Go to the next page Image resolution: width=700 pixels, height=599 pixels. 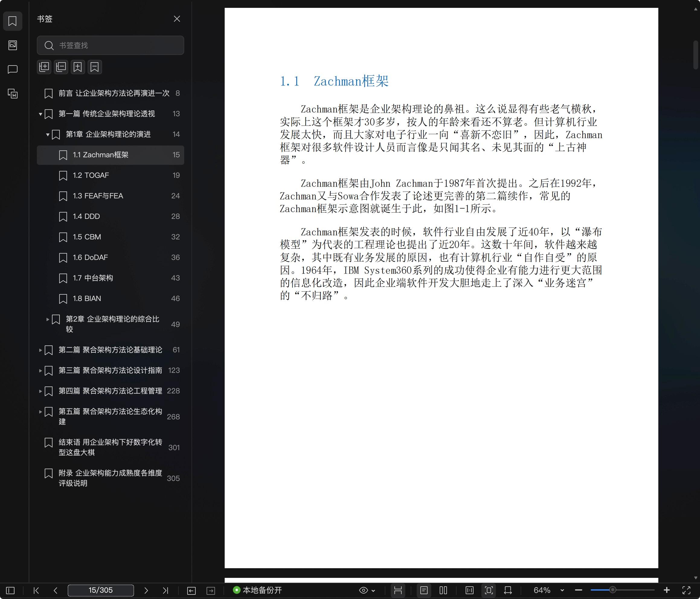[146, 590]
